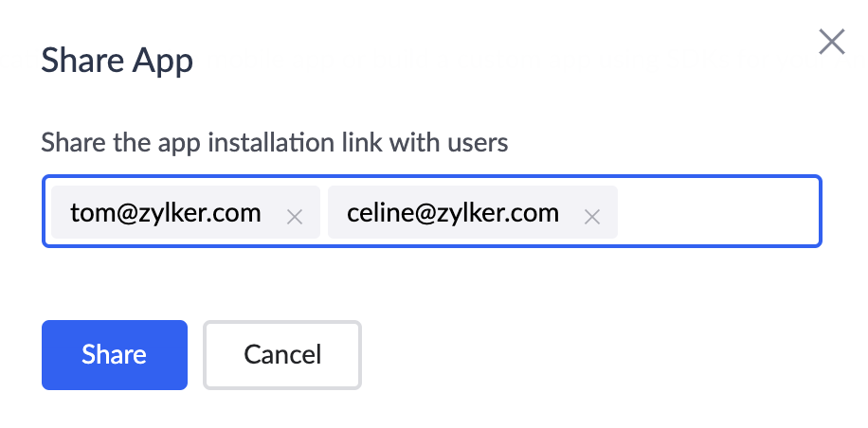Send the installation link with Share
This screenshot has height=428, width=868.
coord(115,355)
